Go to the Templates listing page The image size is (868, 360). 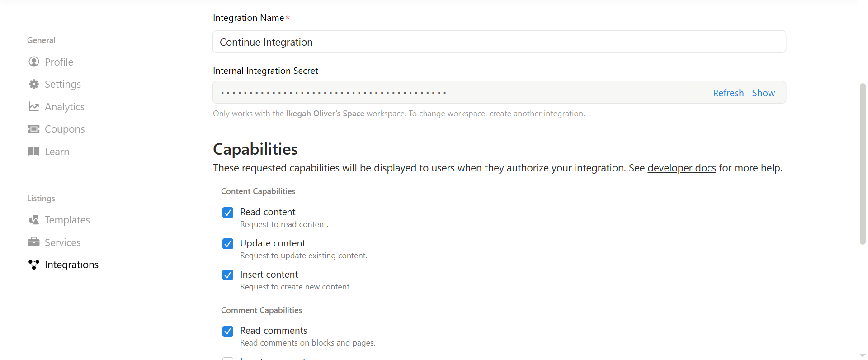[x=67, y=220]
